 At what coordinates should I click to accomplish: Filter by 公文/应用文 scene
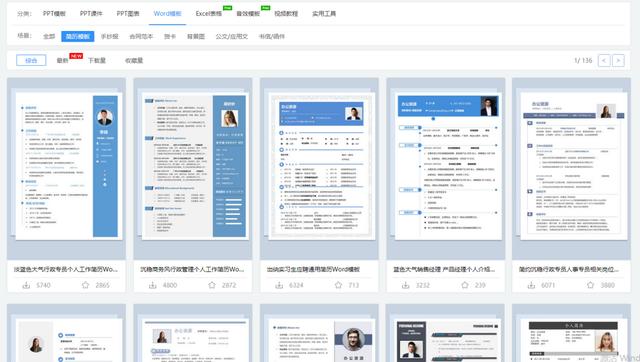click(x=232, y=36)
